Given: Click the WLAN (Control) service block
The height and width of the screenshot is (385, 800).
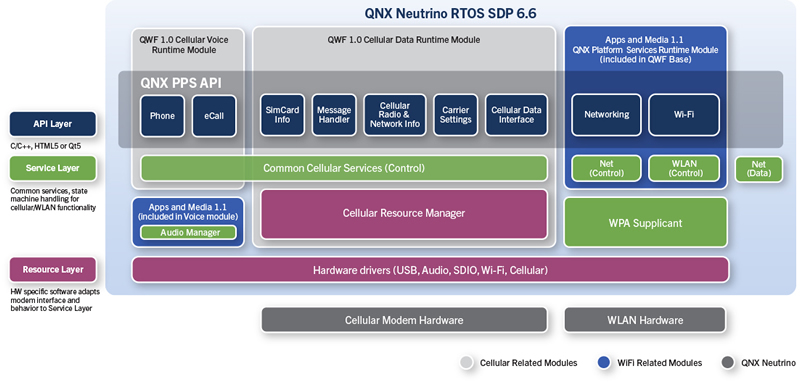Looking at the screenshot, I should click(x=684, y=169).
